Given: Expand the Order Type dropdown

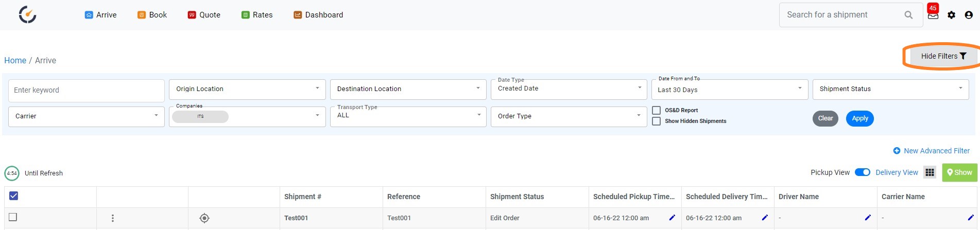Looking at the screenshot, I should (x=569, y=116).
